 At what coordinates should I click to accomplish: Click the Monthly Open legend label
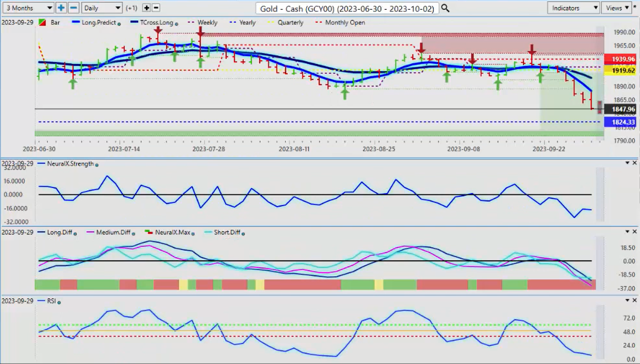click(x=345, y=22)
